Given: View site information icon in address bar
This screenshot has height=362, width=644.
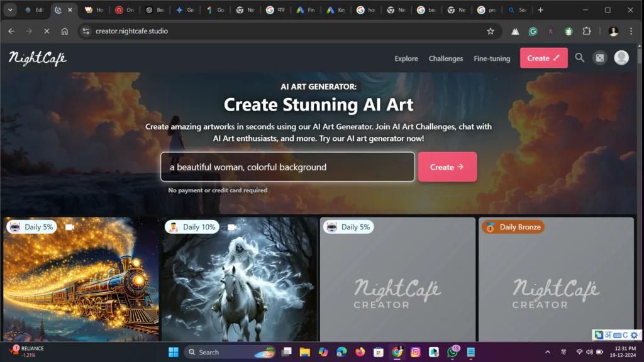Looking at the screenshot, I should tap(86, 31).
